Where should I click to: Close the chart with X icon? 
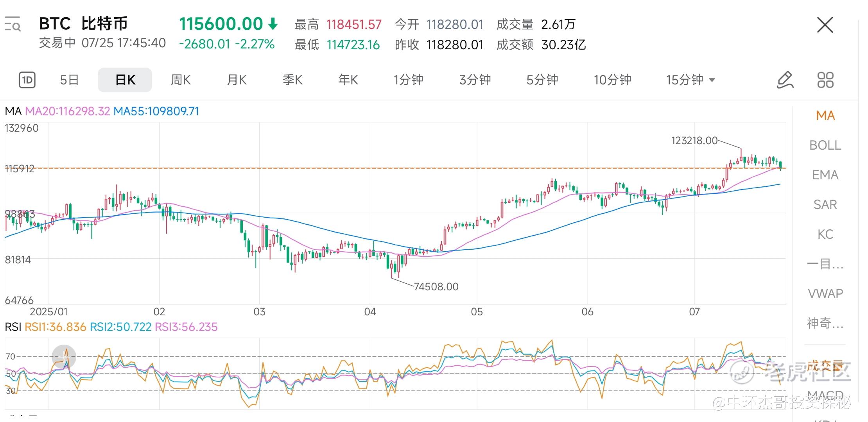point(825,25)
